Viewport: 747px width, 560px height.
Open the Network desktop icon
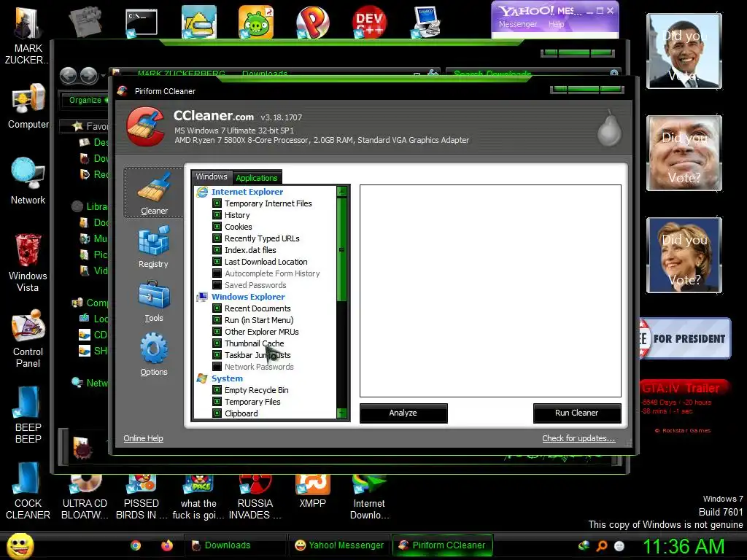[x=28, y=182]
